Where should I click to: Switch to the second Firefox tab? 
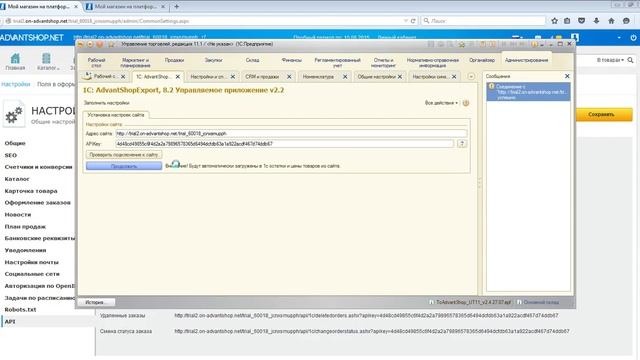tap(125, 7)
